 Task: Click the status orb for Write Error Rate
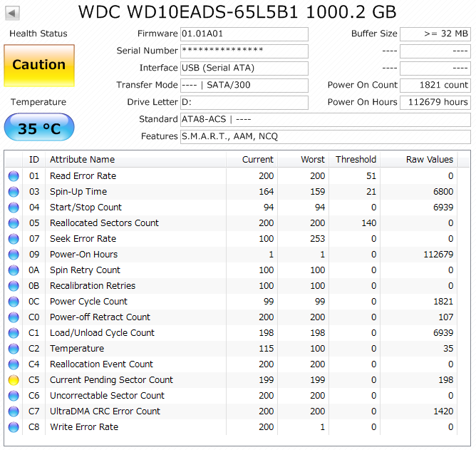[x=14, y=427]
